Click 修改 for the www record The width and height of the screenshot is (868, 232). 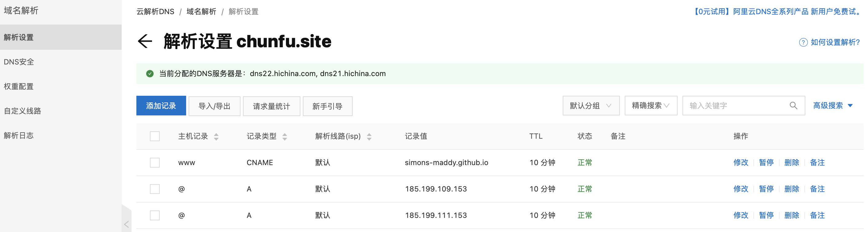pos(741,163)
